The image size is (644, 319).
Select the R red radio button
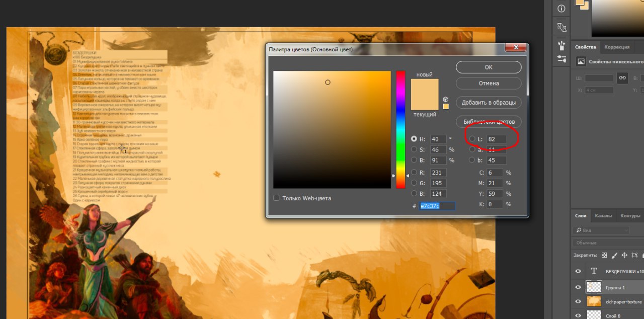point(414,173)
